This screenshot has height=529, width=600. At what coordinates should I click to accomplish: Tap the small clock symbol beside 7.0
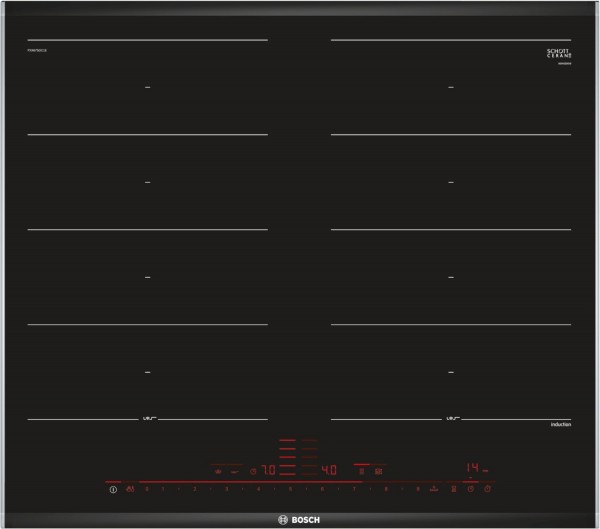[253, 472]
